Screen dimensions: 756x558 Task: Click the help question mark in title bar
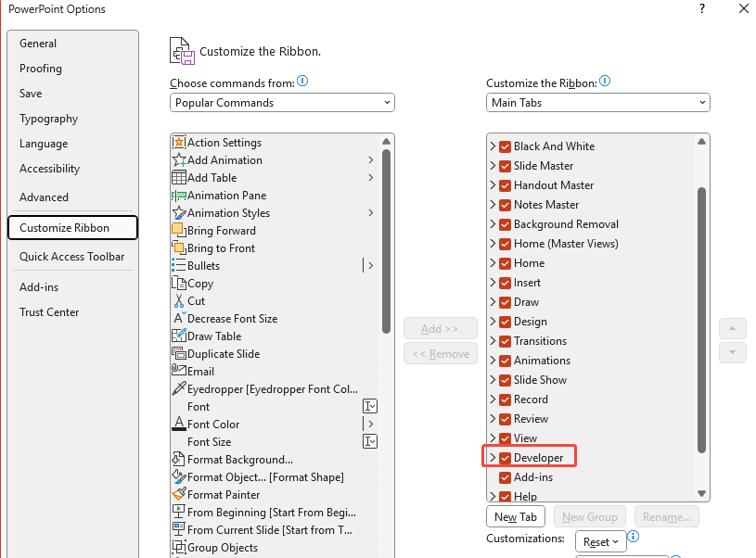(x=700, y=9)
